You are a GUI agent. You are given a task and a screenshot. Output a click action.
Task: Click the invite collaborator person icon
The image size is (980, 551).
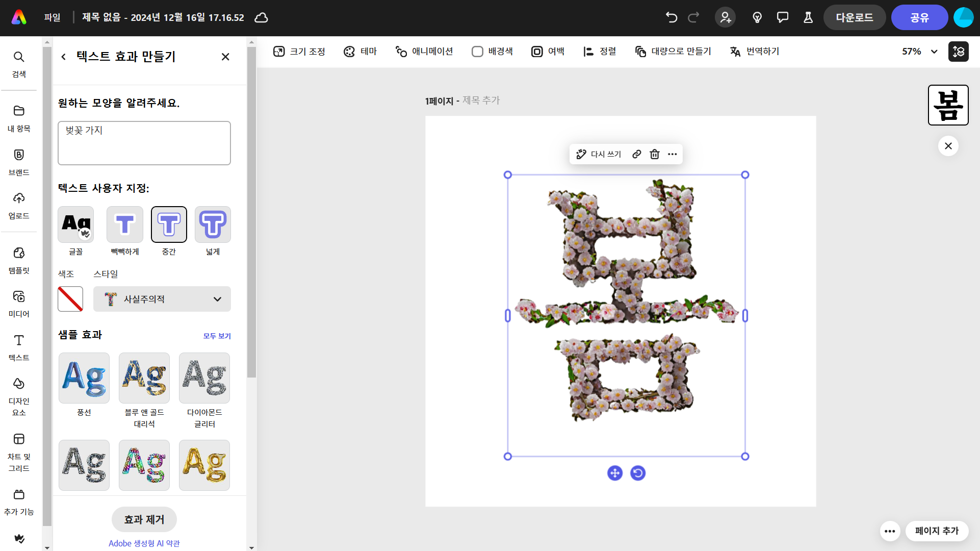[x=725, y=17]
